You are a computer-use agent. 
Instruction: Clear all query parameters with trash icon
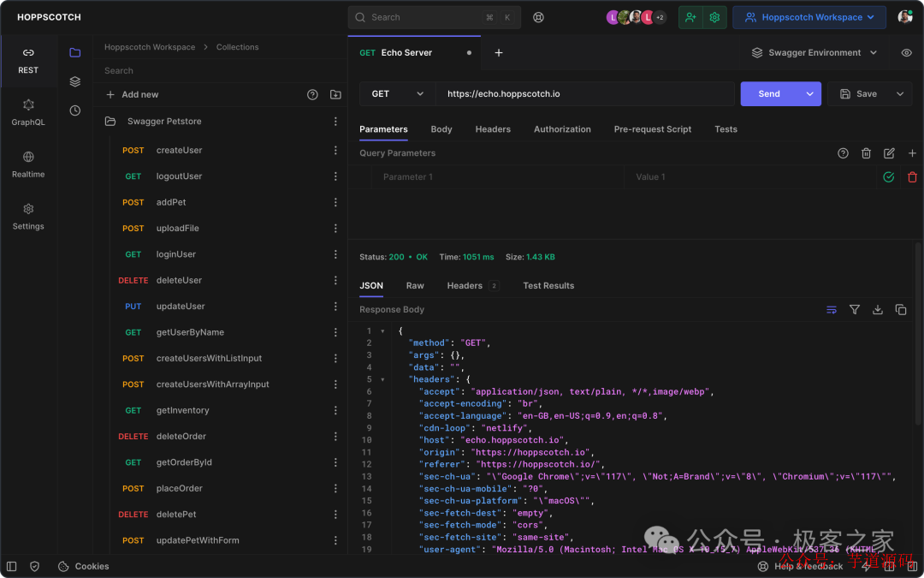[x=866, y=153]
